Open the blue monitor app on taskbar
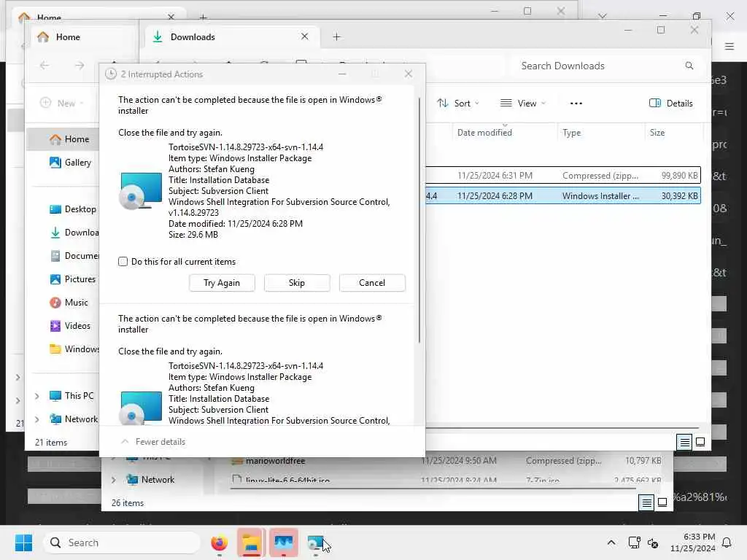The height and width of the screenshot is (560, 747). [x=284, y=542]
